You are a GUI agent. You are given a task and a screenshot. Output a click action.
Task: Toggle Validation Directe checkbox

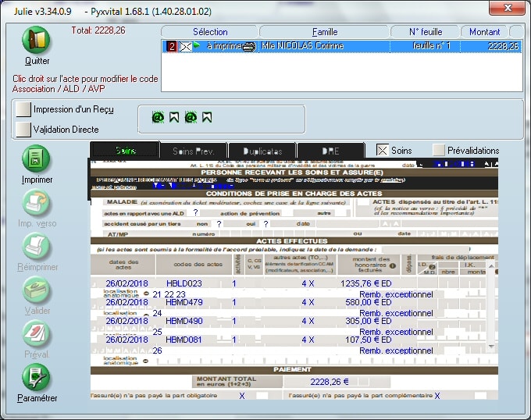point(23,129)
